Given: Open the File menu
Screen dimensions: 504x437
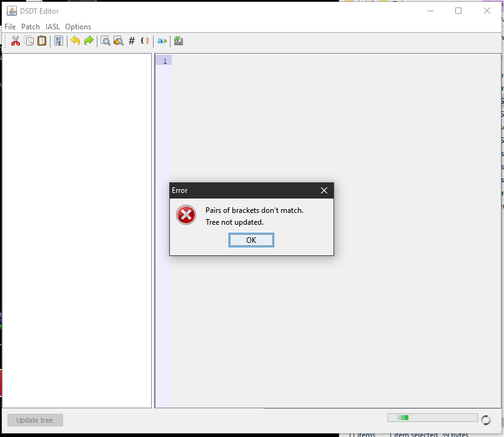Looking at the screenshot, I should (10, 27).
